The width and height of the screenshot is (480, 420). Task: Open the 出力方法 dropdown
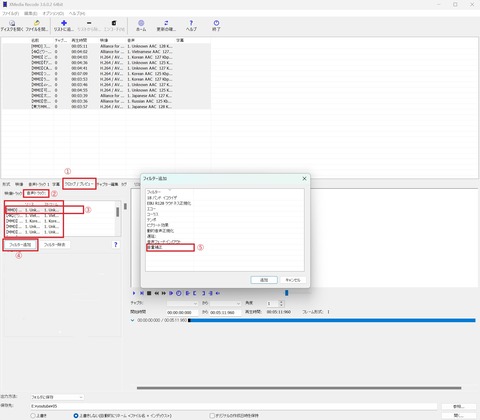(x=57, y=397)
